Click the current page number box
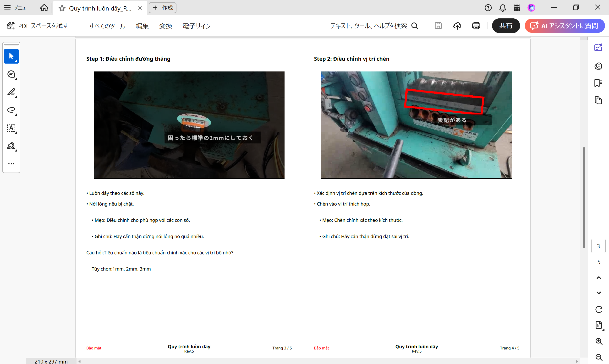Screen dimensions: 609x364 598,246
